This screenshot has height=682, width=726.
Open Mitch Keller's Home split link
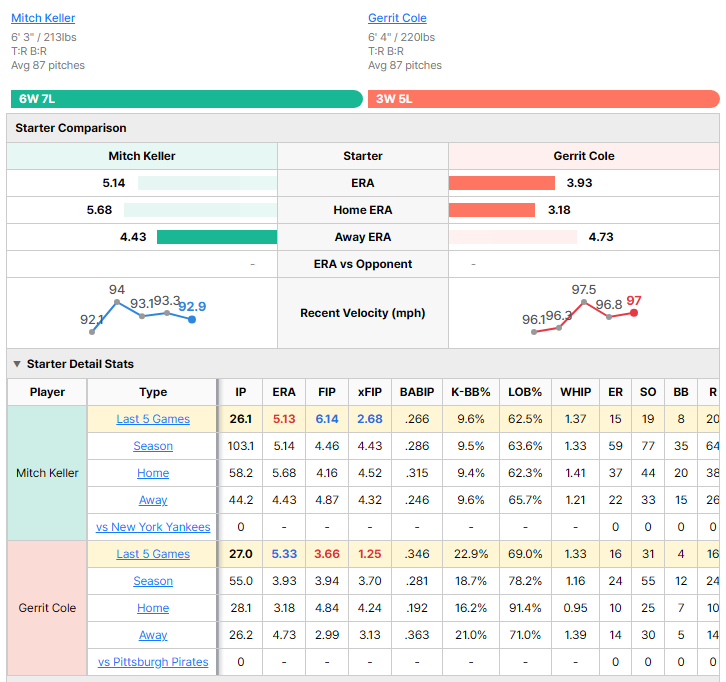pos(153,473)
